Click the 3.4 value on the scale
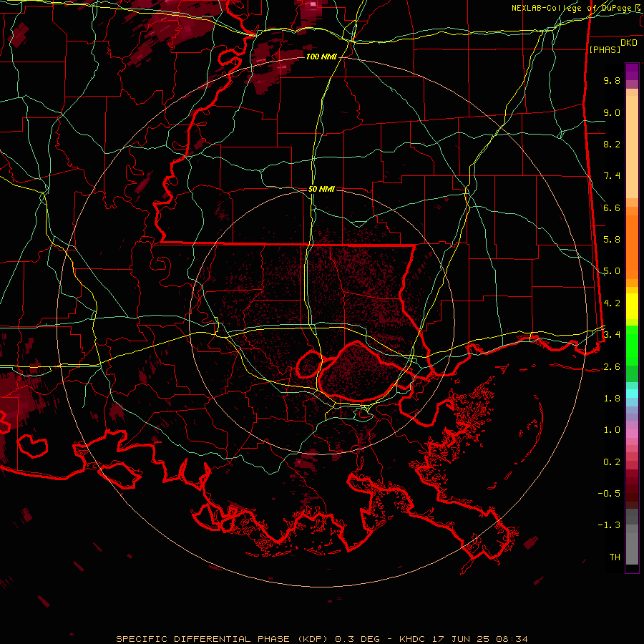 [x=612, y=335]
